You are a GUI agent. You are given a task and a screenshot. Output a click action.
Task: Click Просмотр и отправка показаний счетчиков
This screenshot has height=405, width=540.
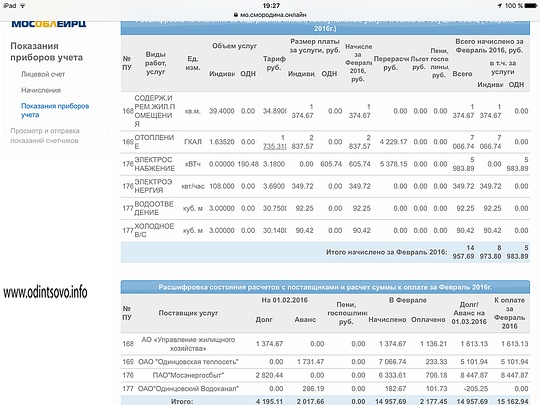pos(45,136)
